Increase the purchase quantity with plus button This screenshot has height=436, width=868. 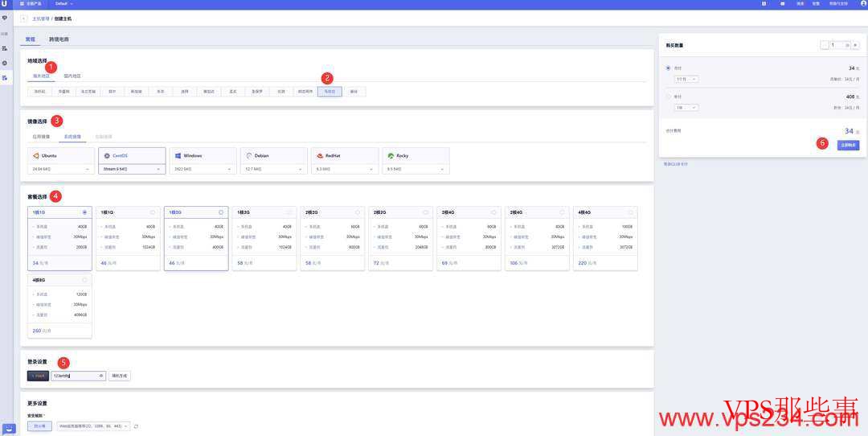pos(855,45)
